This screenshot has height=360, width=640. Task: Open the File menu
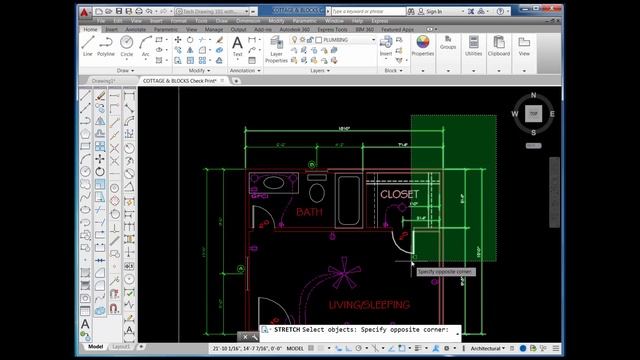tap(101, 21)
